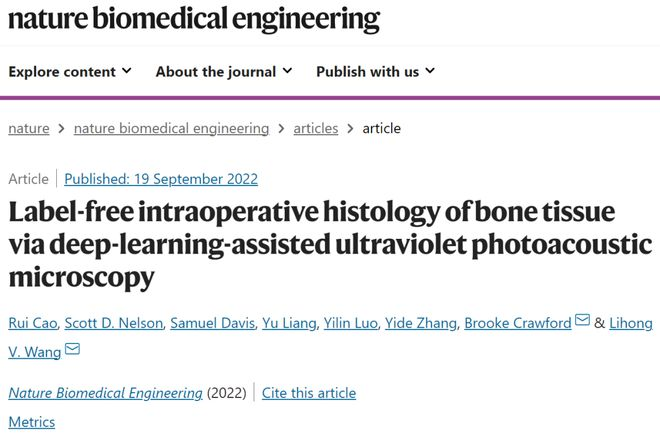This screenshot has width=660, height=444.
Task: Go to nature breadcrumb link
Action: (29, 128)
